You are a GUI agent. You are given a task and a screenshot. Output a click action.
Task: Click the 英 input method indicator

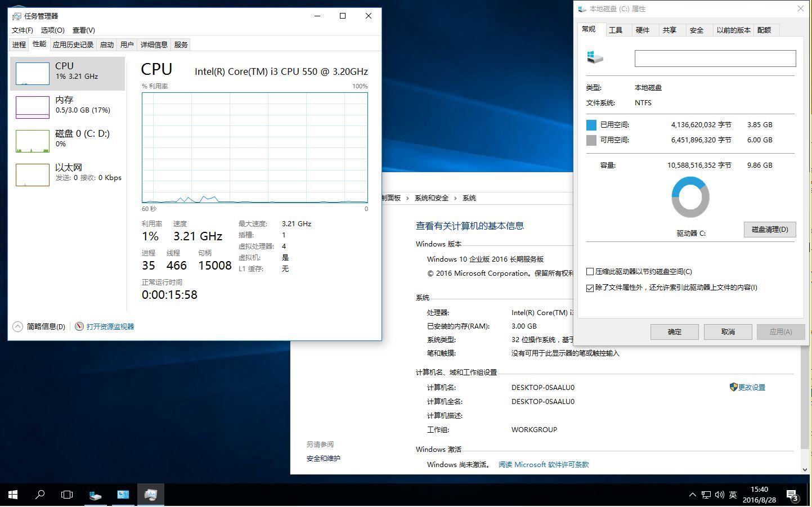point(733,495)
